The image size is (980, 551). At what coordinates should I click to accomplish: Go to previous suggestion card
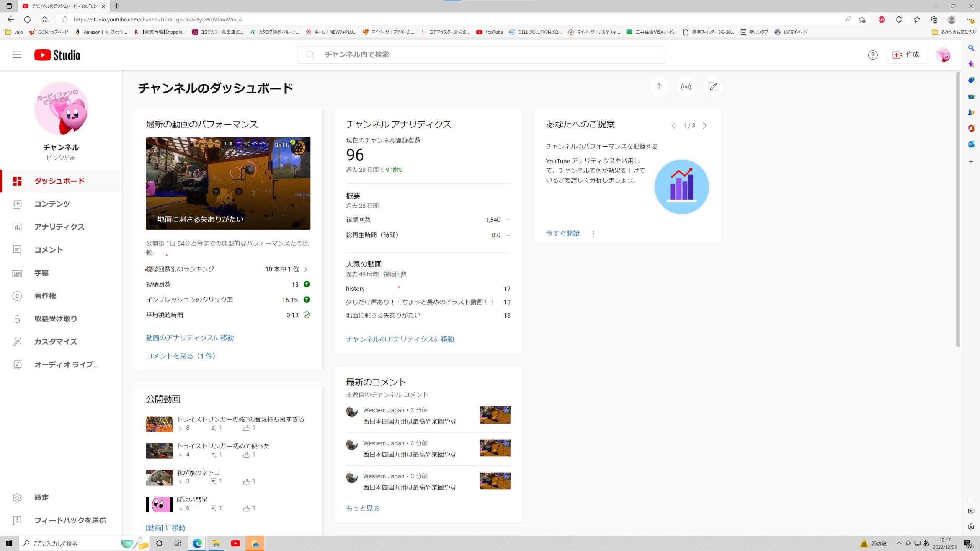coord(673,126)
